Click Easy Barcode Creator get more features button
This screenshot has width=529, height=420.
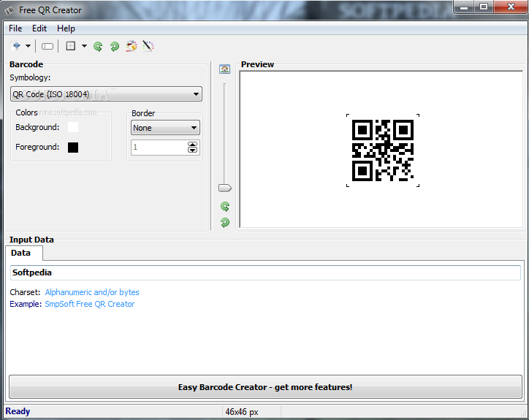click(x=265, y=387)
